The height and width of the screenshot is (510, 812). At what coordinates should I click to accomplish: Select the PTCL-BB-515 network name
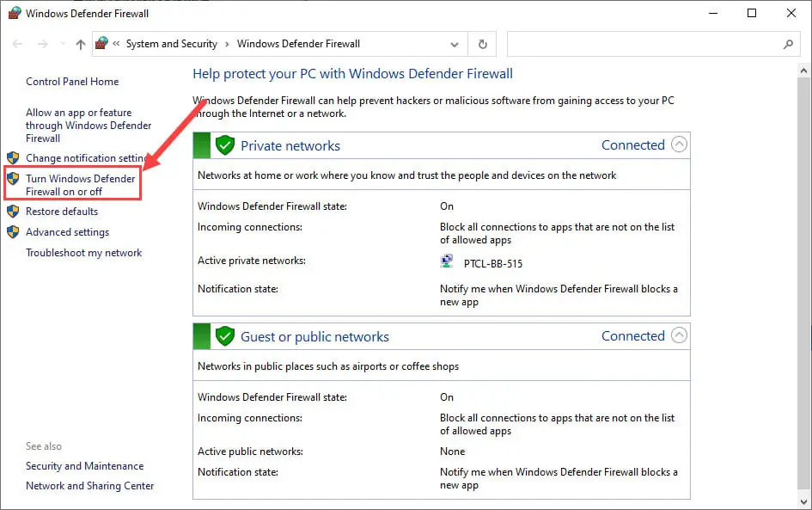[x=493, y=264]
